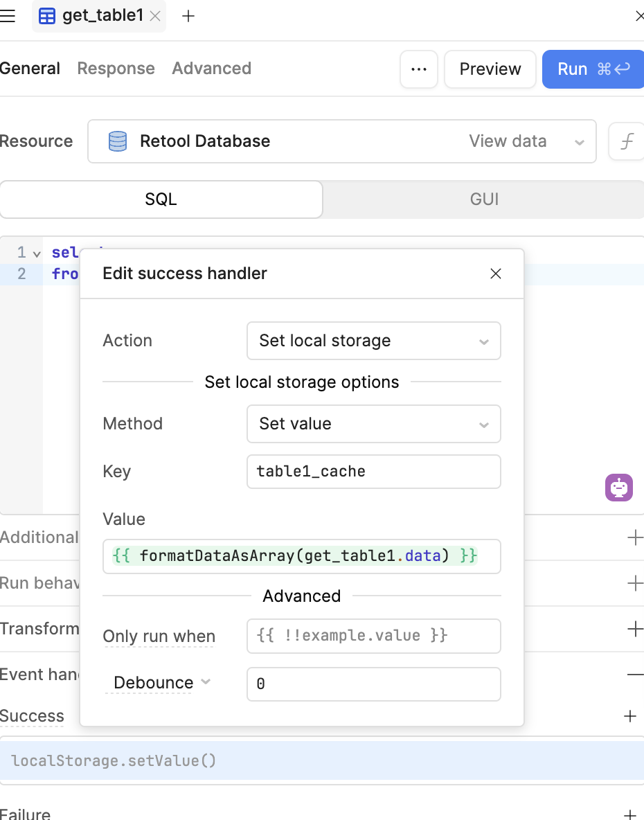
Task: Select the localStorage.setValue() handler row
Action: (x=322, y=761)
